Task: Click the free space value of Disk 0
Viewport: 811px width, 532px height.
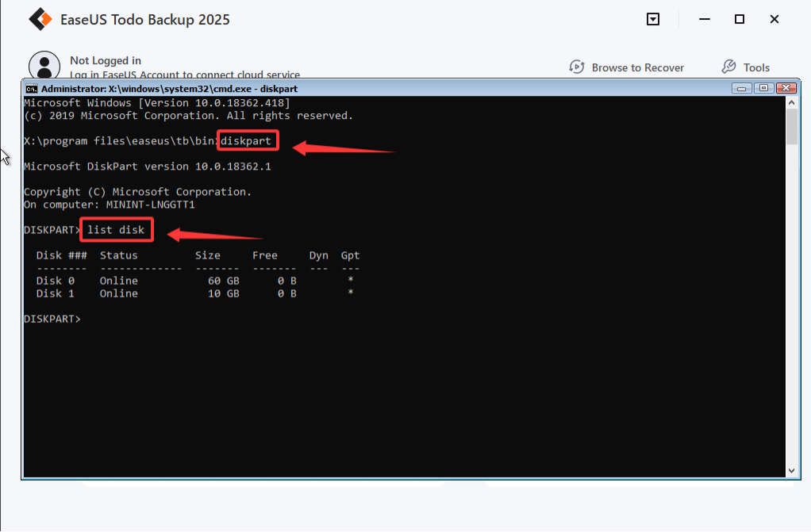Action: (x=287, y=281)
